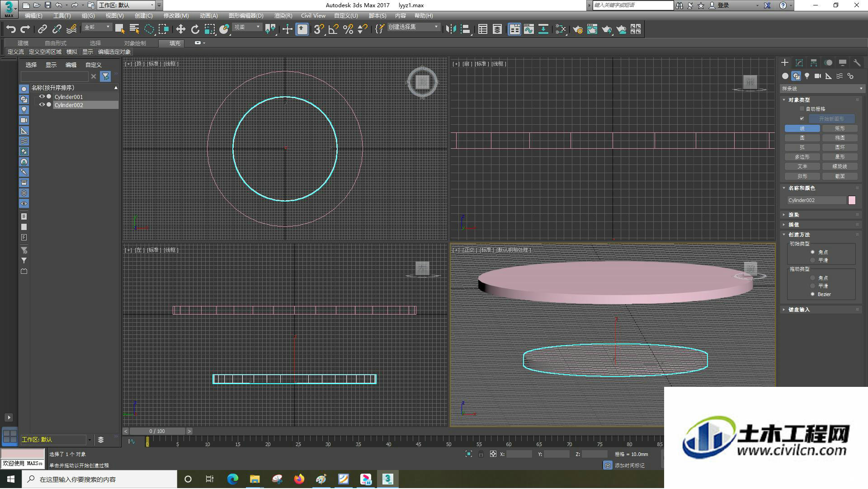Open the 编辑(E) menu
This screenshot has height=489, width=868.
tap(33, 16)
